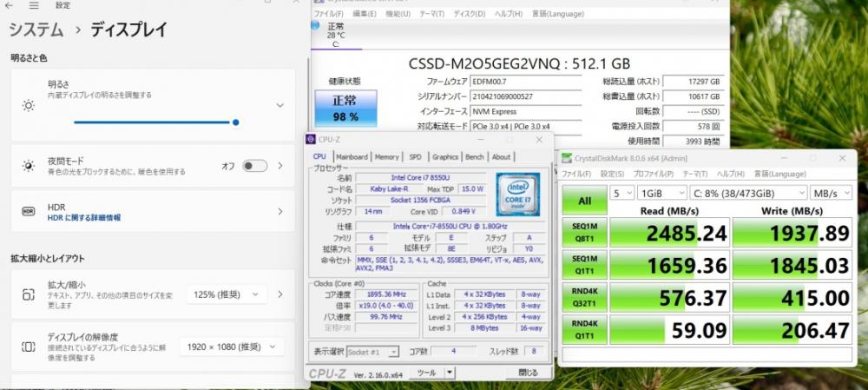Open ファイル(F) menu in CrystalDiskMark
868x390 pixels.
click(576, 174)
